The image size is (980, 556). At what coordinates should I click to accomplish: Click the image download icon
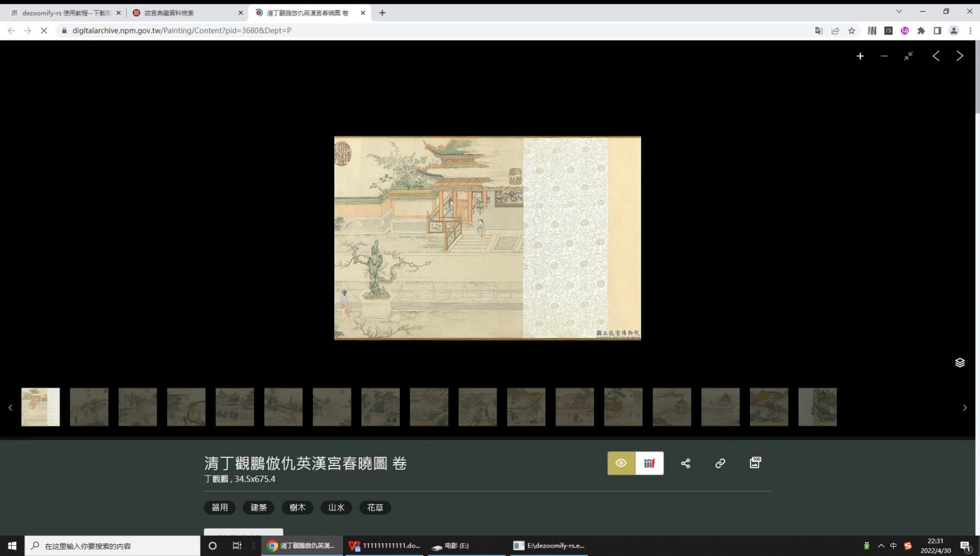[755, 463]
